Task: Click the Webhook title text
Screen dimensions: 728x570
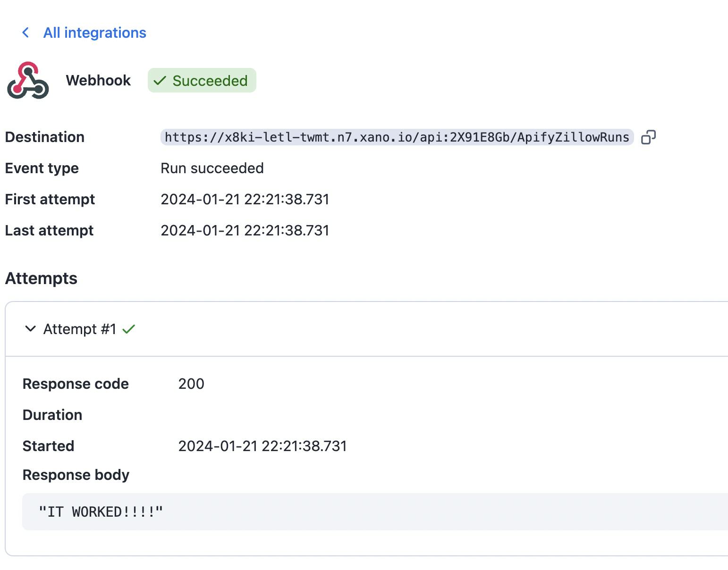Action: [98, 81]
